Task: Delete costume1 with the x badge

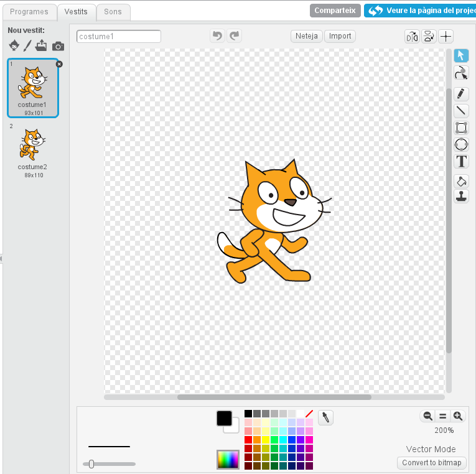Action: click(x=59, y=64)
